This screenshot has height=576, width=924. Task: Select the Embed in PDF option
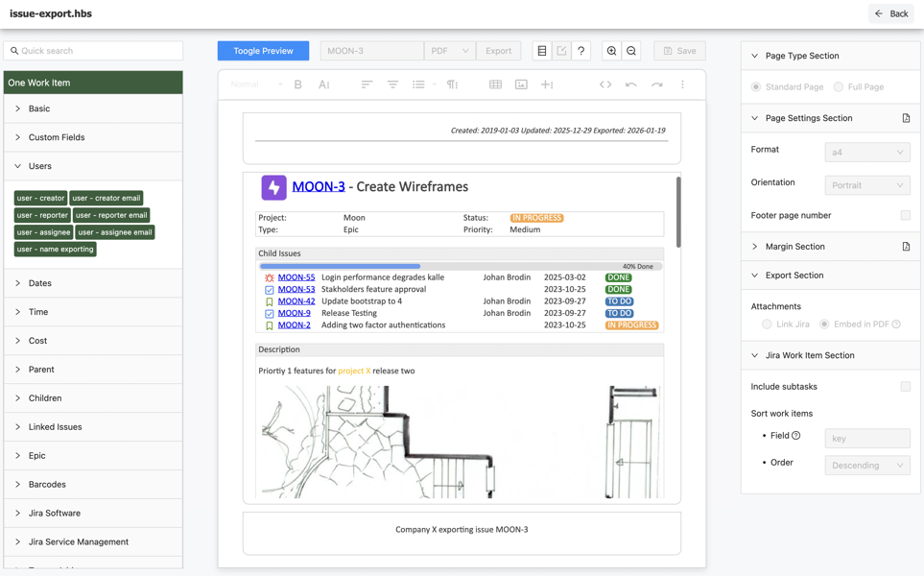pos(824,324)
